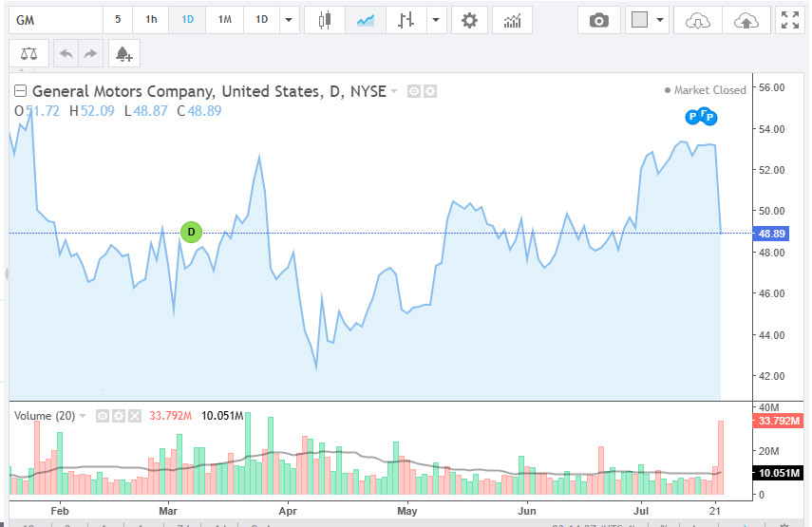Click the 46.00 price axis label
812x527 pixels.
point(771,293)
